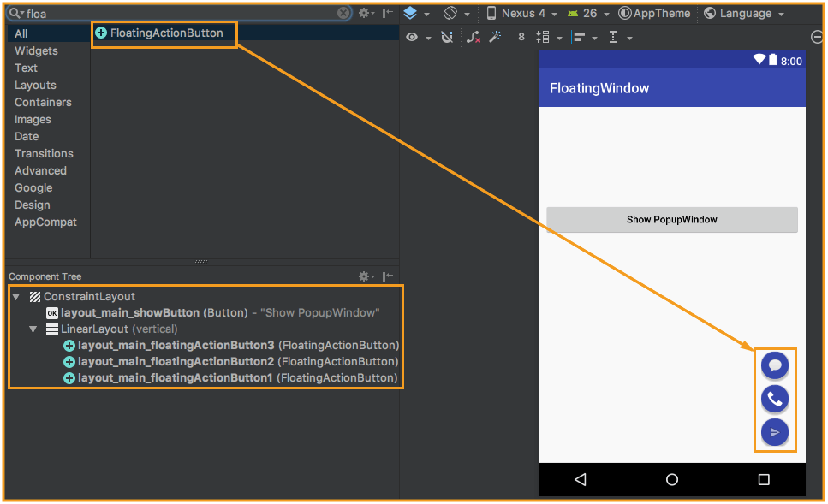Click the AppTheme theme selector

(x=654, y=13)
